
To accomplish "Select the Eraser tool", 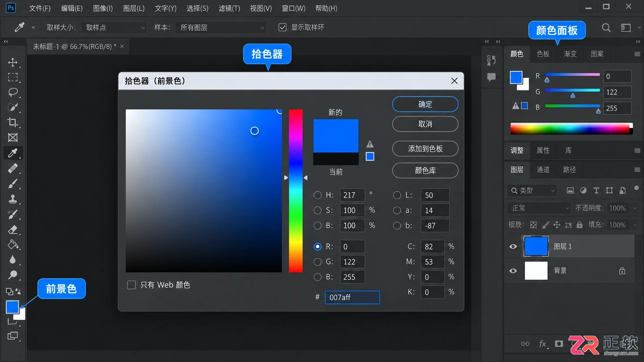I will click(13, 229).
